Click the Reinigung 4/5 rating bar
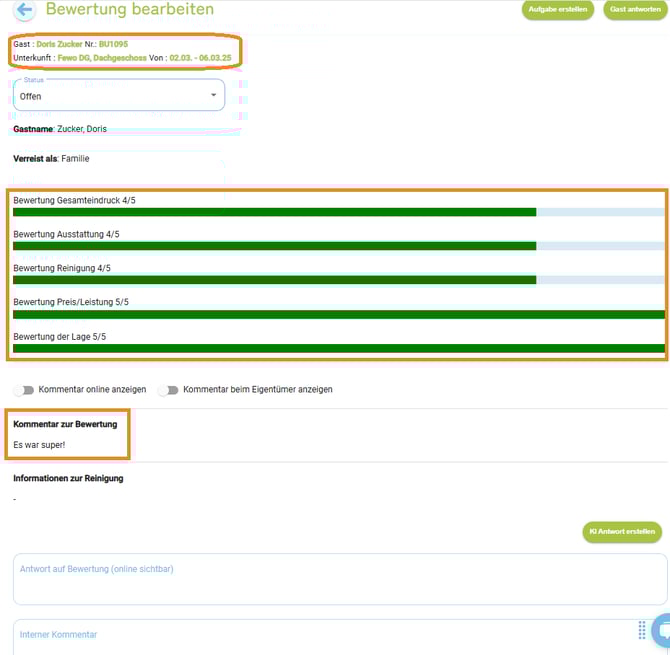 (x=339, y=280)
